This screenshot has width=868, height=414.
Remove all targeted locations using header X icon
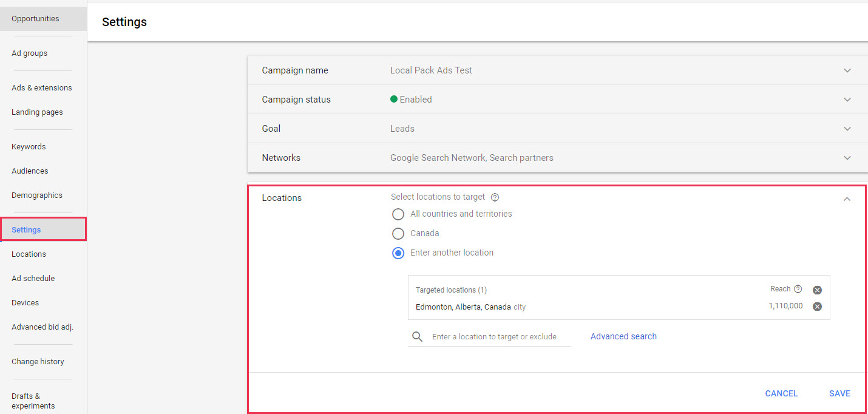(x=817, y=290)
